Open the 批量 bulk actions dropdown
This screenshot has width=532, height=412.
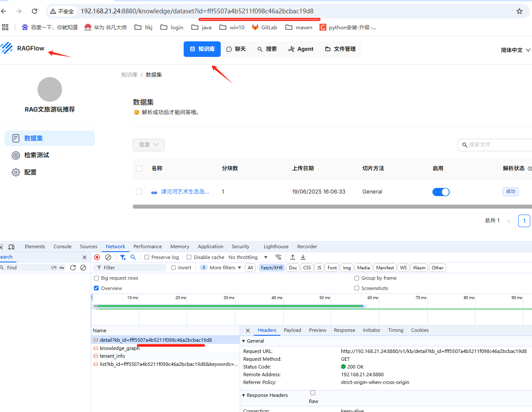[x=149, y=145]
